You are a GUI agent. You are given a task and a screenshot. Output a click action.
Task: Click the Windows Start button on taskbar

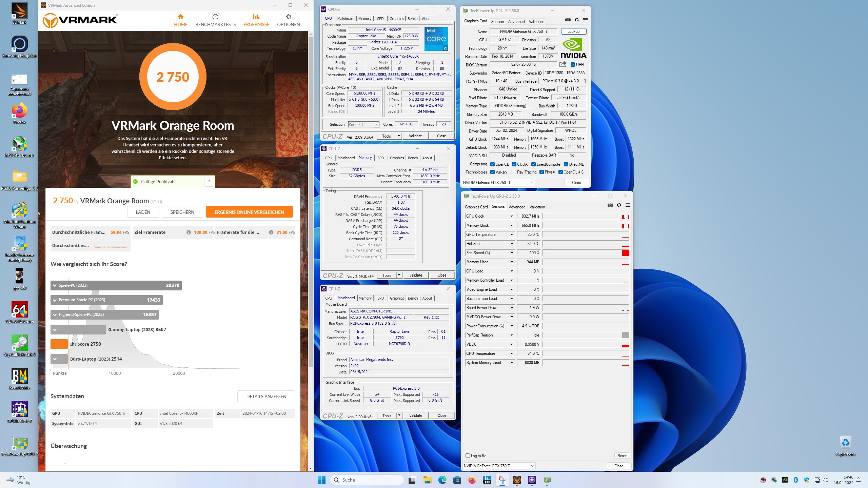pos(321,480)
